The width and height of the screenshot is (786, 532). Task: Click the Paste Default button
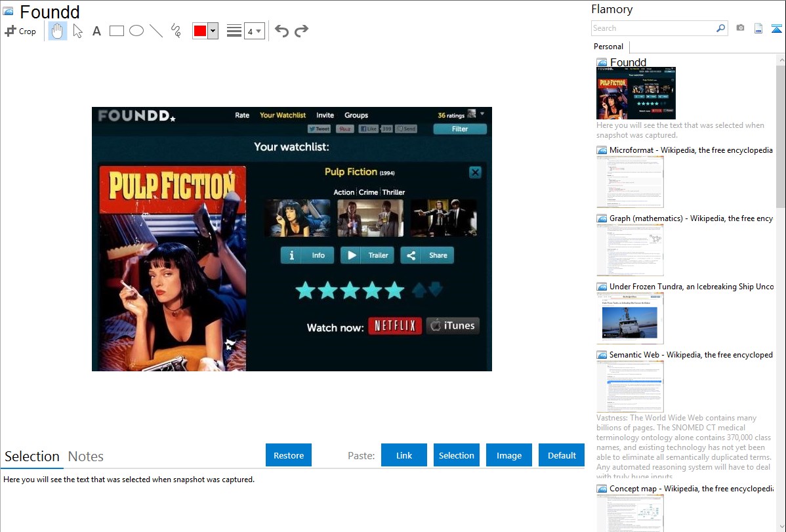pyautogui.click(x=562, y=455)
